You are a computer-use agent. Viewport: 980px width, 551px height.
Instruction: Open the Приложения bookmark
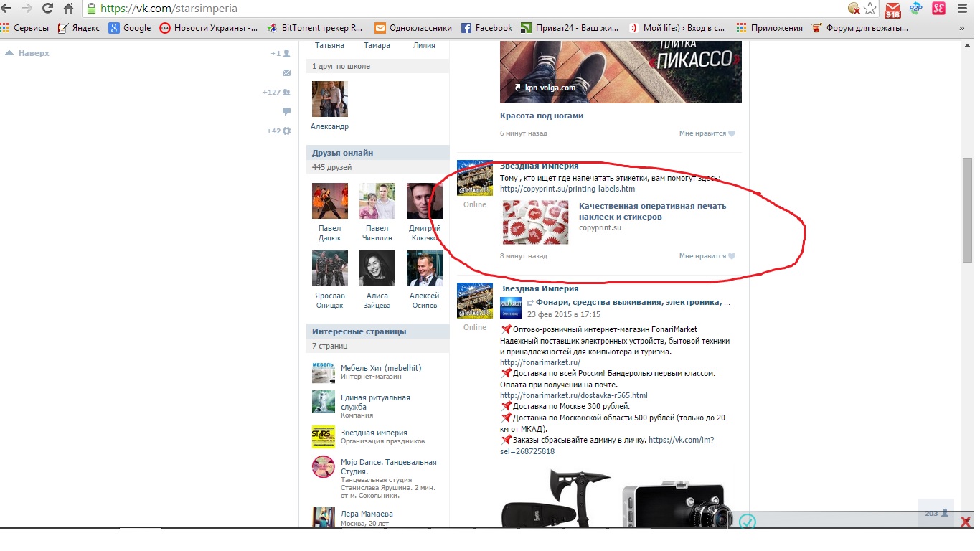[x=770, y=28]
